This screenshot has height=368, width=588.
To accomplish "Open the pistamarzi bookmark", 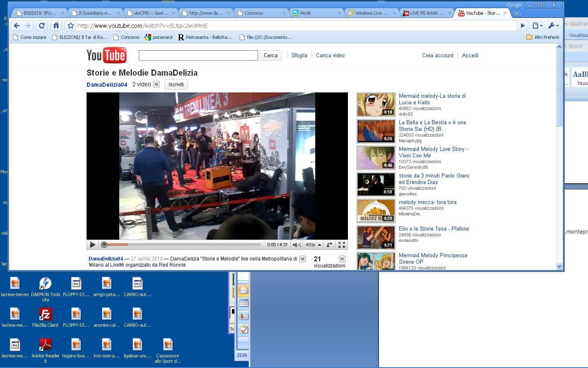I will click(x=158, y=37).
